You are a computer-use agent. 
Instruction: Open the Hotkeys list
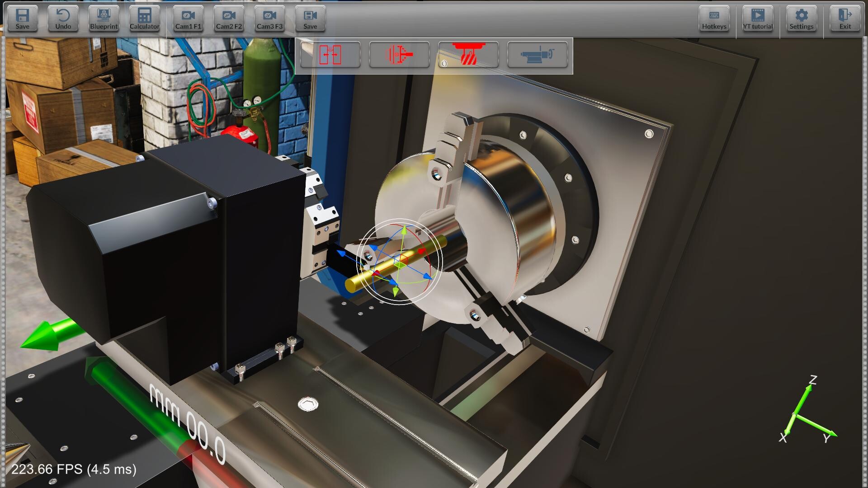tap(713, 18)
